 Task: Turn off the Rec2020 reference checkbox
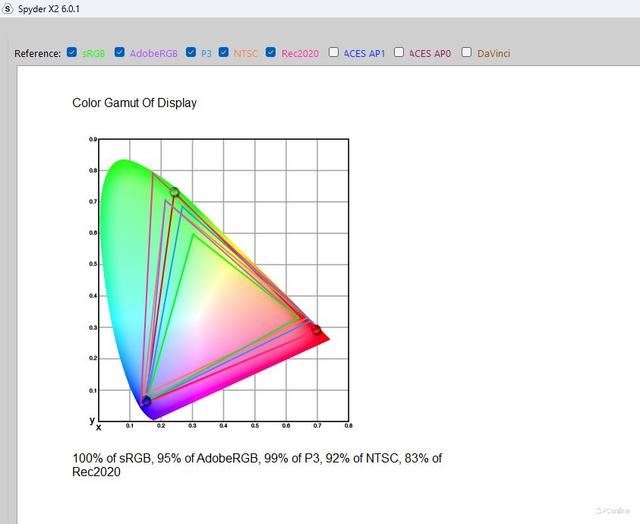(272, 52)
